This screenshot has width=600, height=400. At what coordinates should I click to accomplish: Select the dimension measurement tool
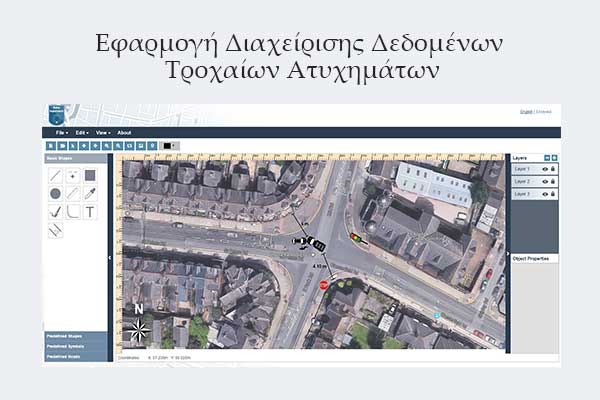[x=55, y=230]
